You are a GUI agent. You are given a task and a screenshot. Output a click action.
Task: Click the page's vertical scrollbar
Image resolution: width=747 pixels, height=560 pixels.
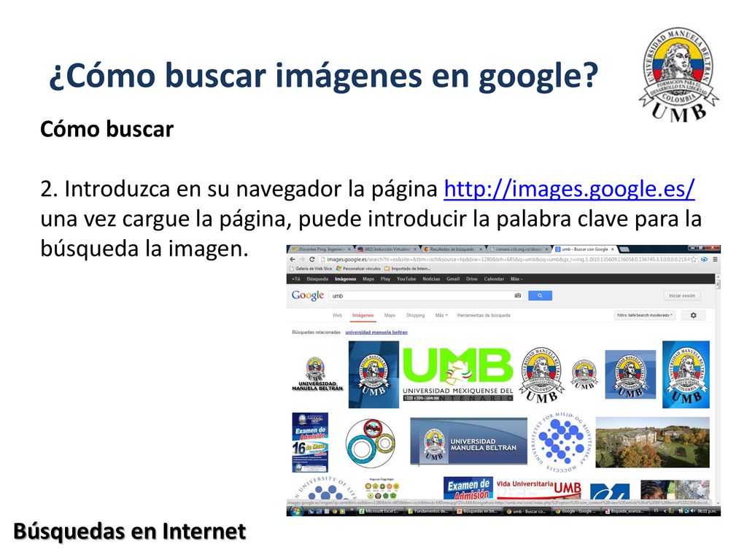click(x=718, y=391)
